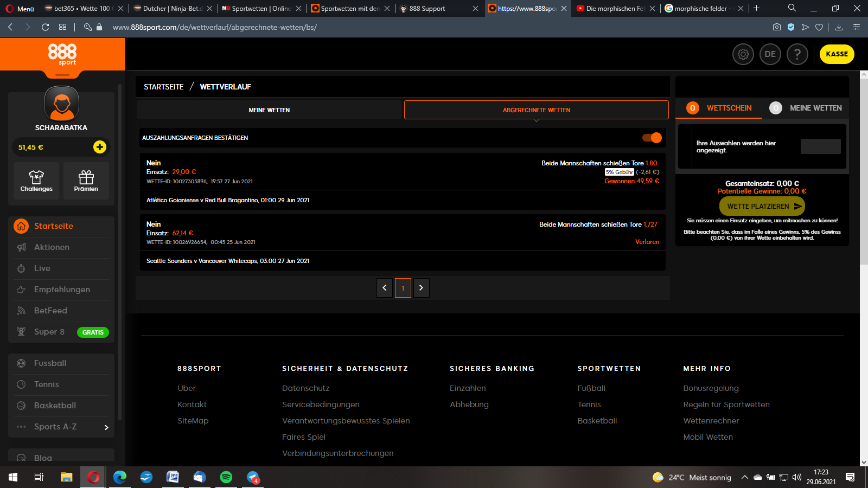Open the browser shield icon
Screen dimensions: 868x488
coord(791,27)
